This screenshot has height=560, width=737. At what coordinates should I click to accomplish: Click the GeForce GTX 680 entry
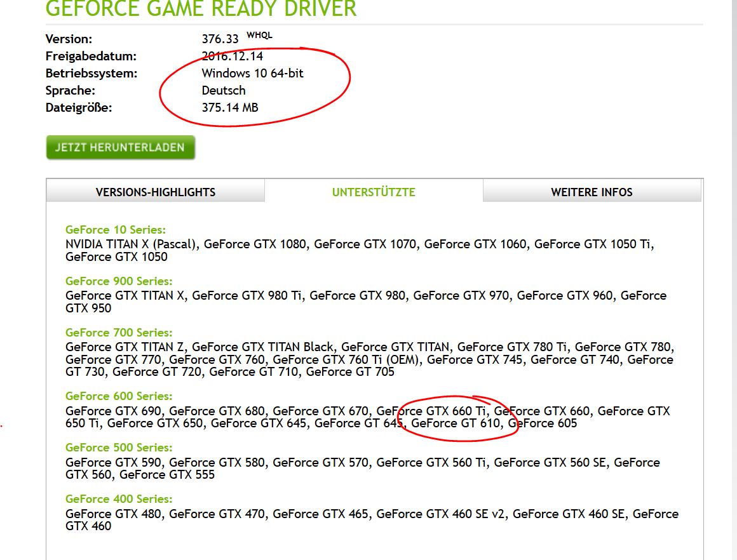[x=217, y=411]
